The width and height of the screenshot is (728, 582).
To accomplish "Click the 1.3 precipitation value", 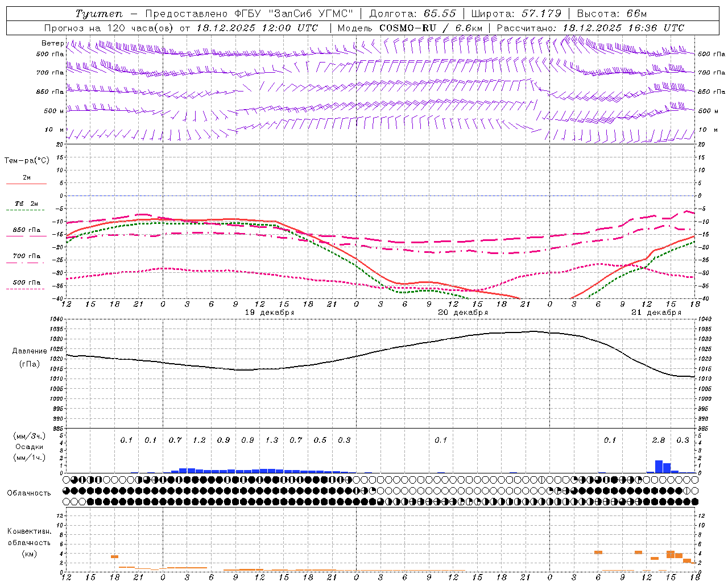I will click(272, 440).
